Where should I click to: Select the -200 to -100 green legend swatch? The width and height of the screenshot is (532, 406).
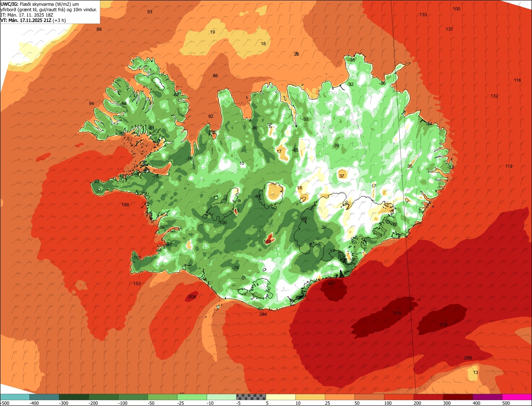point(103,397)
